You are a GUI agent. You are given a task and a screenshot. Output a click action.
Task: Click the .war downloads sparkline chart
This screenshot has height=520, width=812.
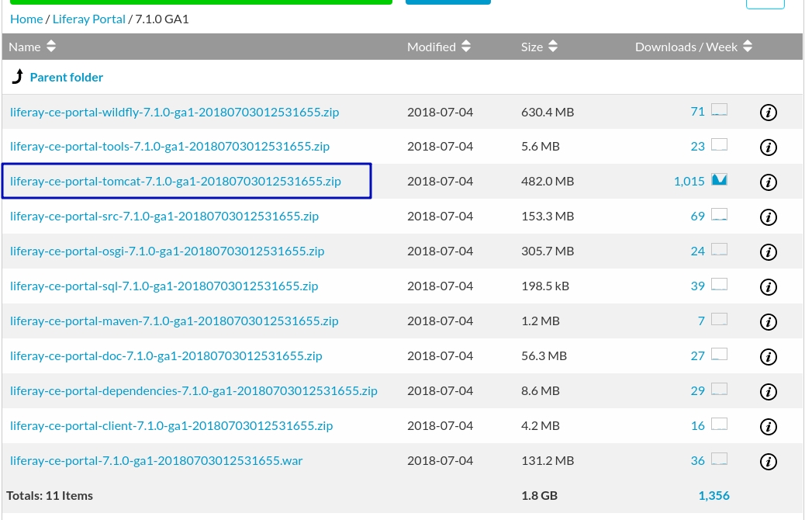[719, 459]
